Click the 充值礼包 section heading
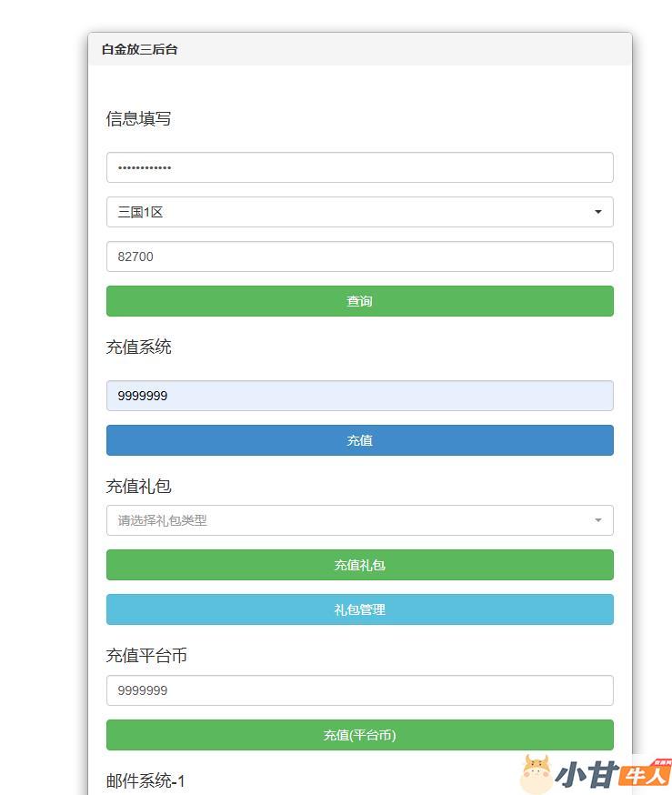Viewport: 672px width, 795px height. click(x=138, y=487)
